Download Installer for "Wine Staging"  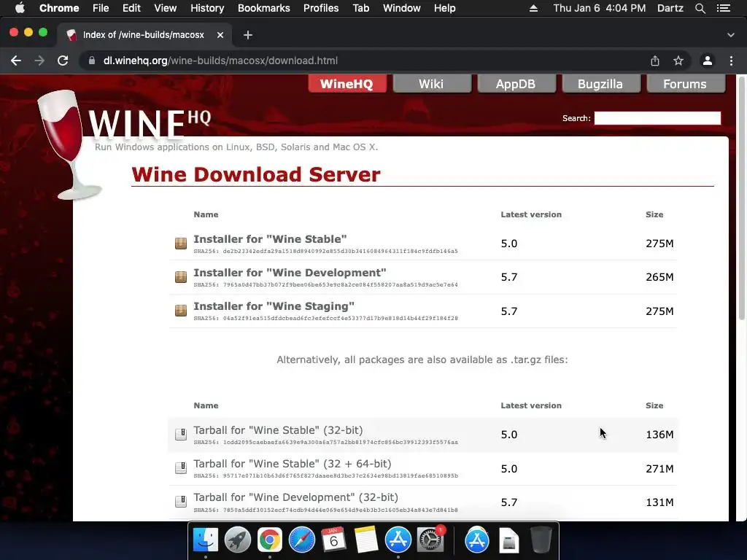[274, 306]
